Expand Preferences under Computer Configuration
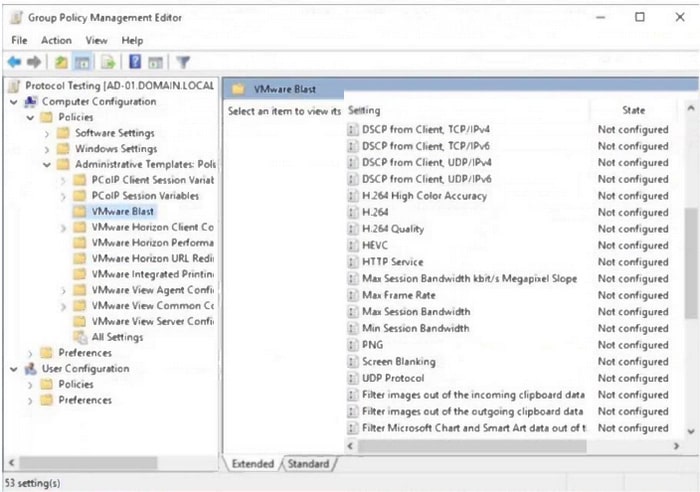This screenshot has width=700, height=492. click(x=32, y=353)
